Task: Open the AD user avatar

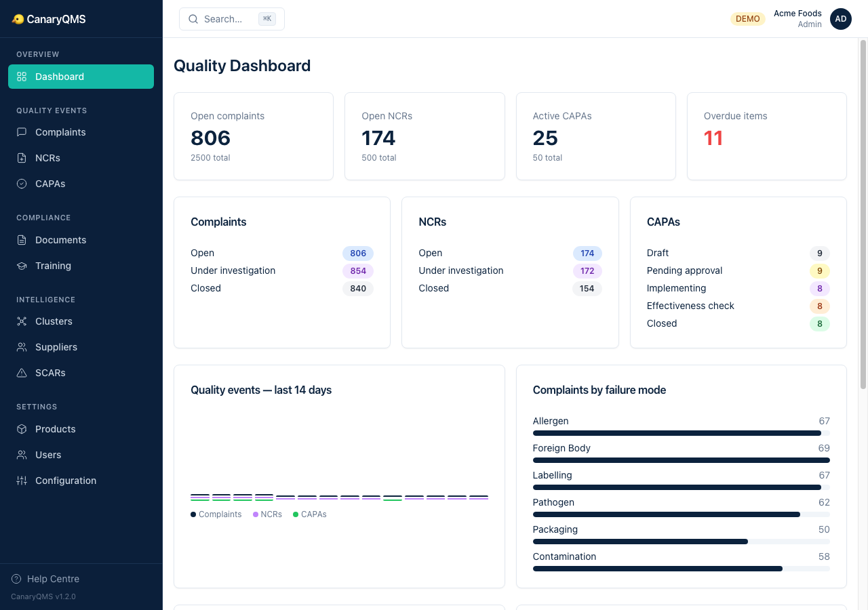Action: [841, 19]
